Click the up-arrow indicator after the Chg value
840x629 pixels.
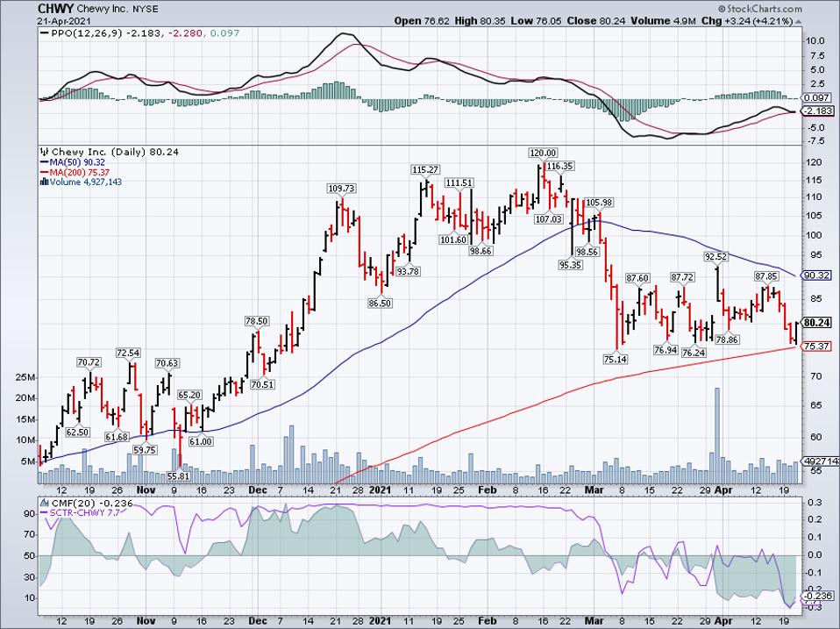pos(798,21)
